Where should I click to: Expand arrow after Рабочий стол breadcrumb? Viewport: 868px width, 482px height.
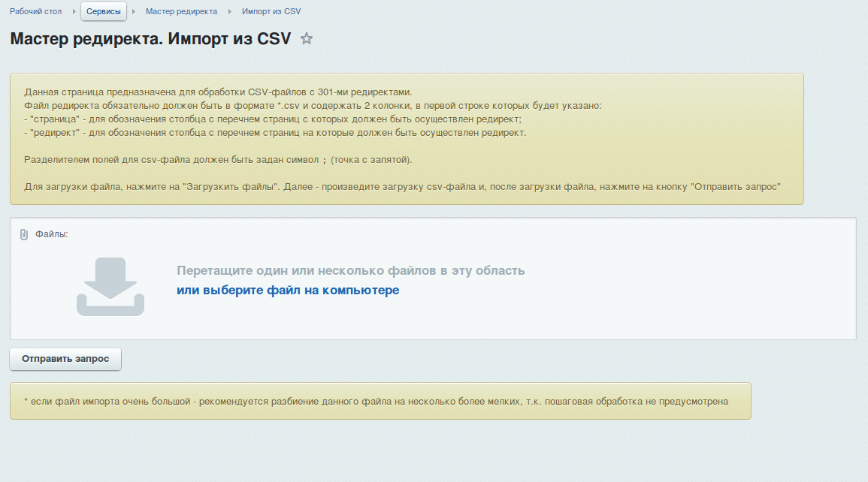pyautogui.click(x=74, y=12)
